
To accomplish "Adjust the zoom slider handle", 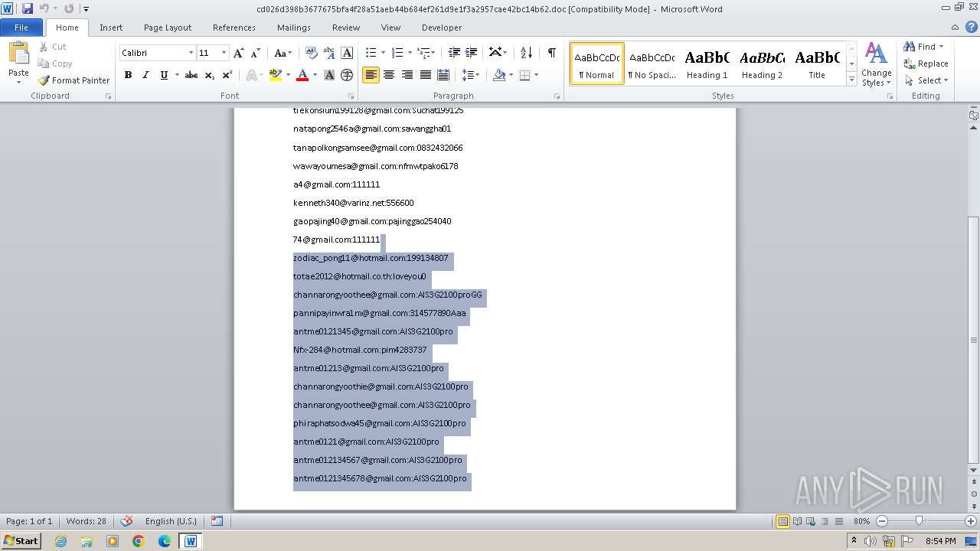I will point(920,521).
